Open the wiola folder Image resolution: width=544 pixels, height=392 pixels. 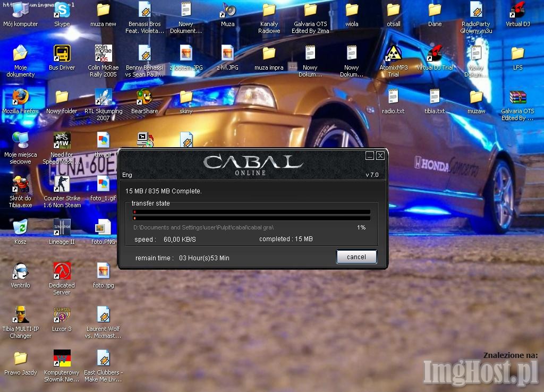pyautogui.click(x=352, y=11)
